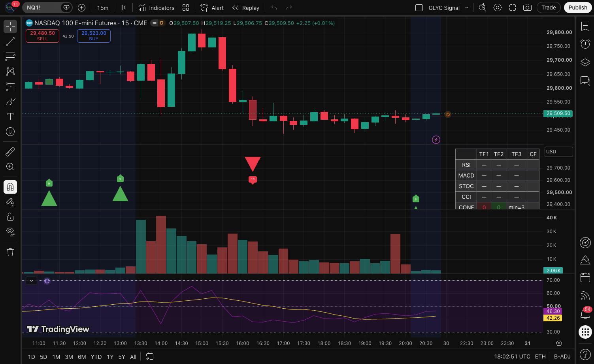594x364 pixels.
Task: Choose the chart patterns tool
Action: point(10,72)
